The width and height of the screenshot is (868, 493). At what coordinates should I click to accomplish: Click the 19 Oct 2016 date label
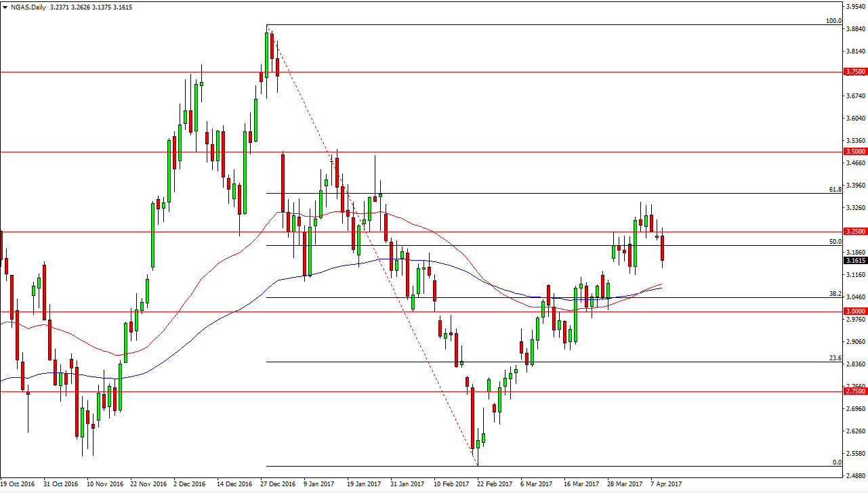(18, 484)
